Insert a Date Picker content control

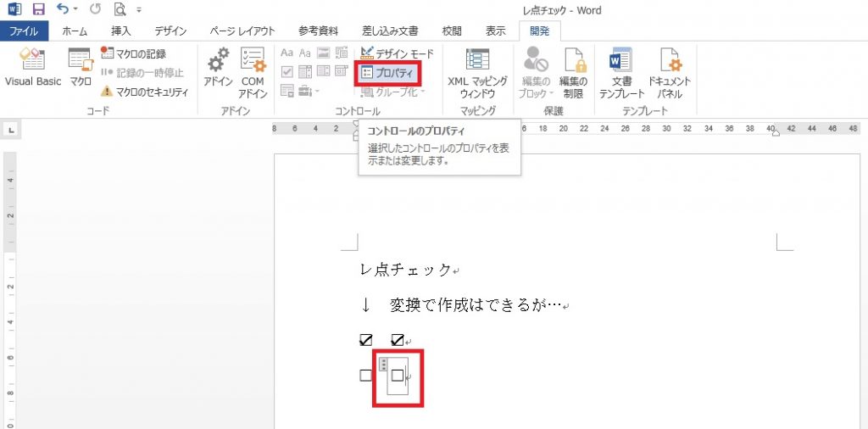(342, 71)
